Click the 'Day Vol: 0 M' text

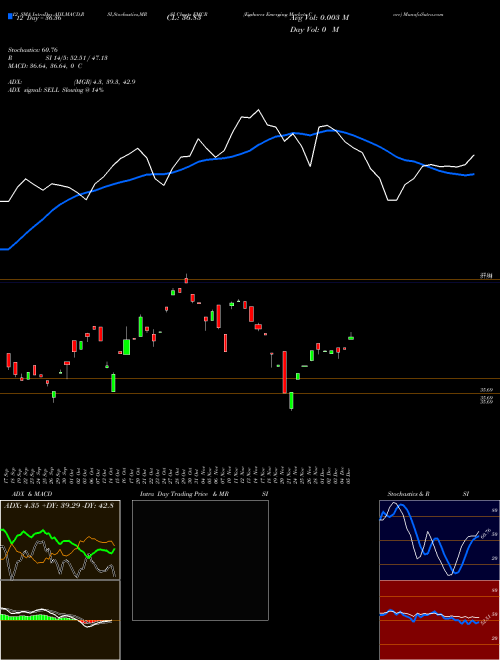[314, 30]
